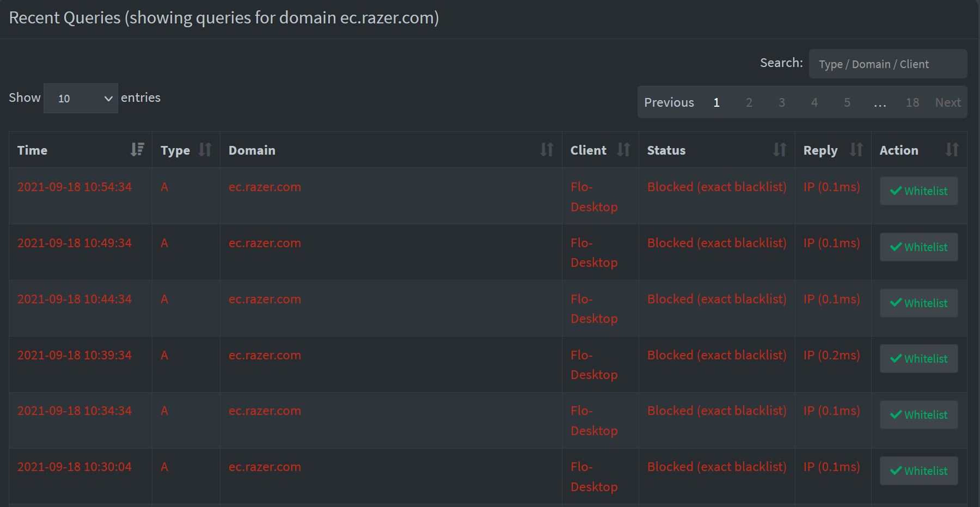Click timestamp 2021-09-18 10:39:34
Viewport: 980px width, 507px height.
pos(75,355)
